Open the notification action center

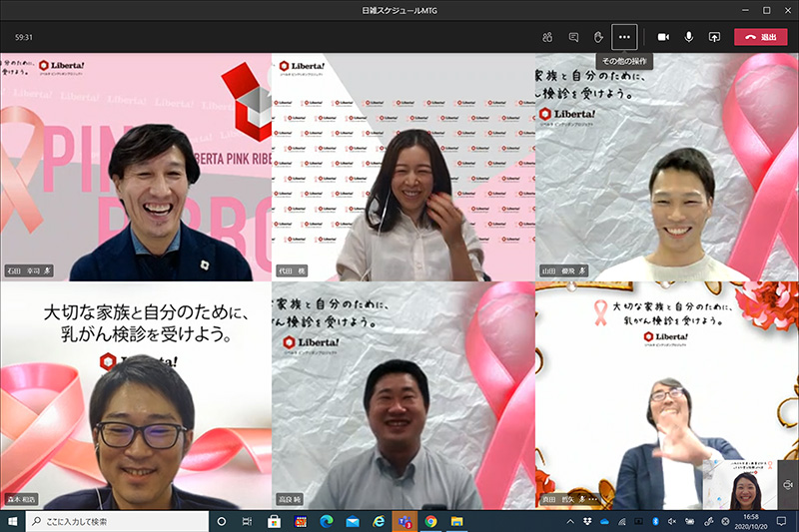[781, 521]
